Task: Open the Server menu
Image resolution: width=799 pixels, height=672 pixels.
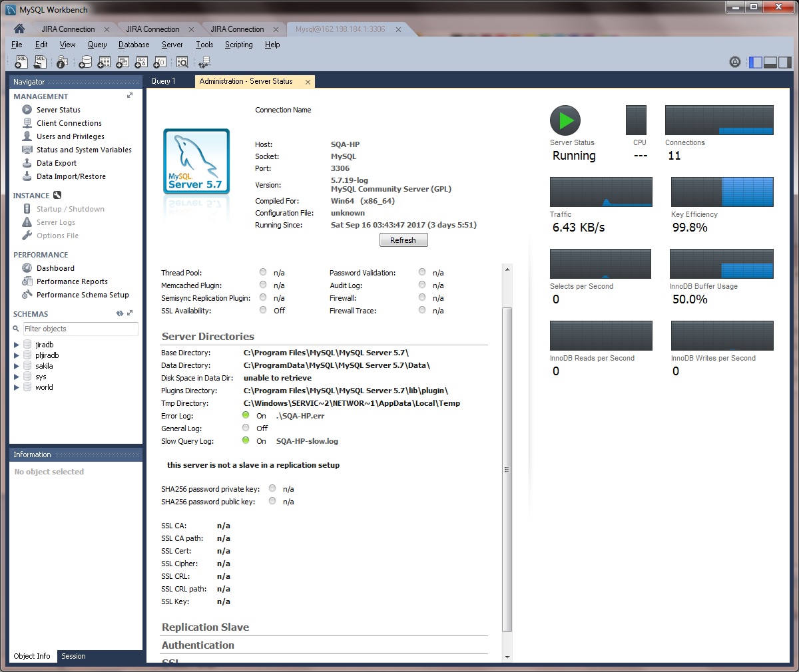Action: [172, 45]
